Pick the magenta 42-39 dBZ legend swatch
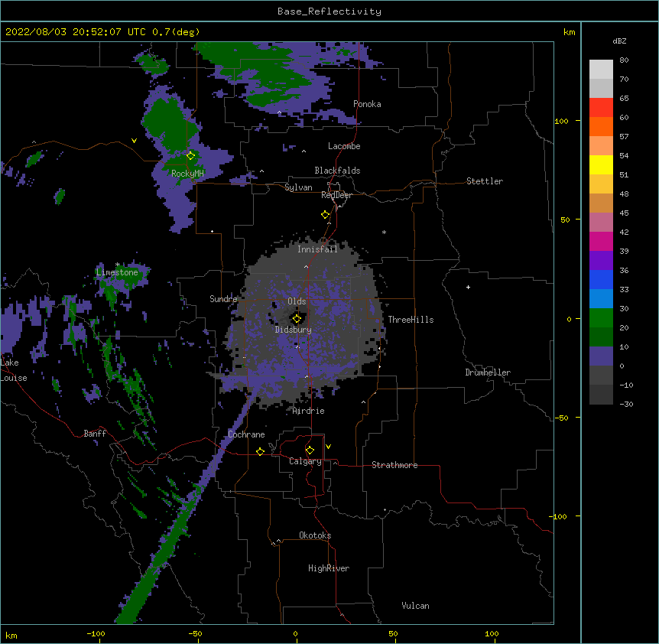Image resolution: width=659 pixels, height=644 pixels. [601, 241]
